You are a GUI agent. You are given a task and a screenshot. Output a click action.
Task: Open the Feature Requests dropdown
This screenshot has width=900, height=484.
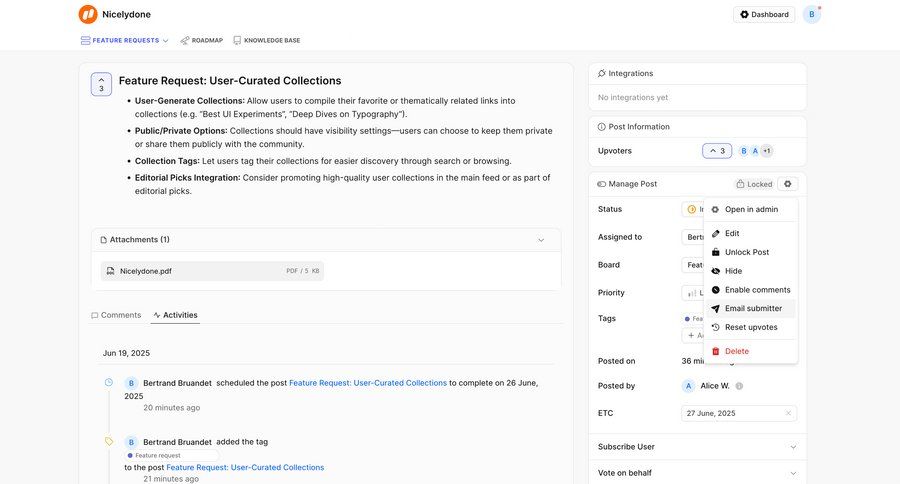tap(125, 40)
